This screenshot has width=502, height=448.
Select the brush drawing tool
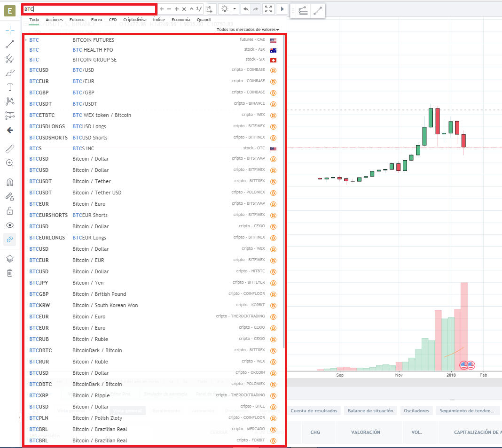coord(10,73)
